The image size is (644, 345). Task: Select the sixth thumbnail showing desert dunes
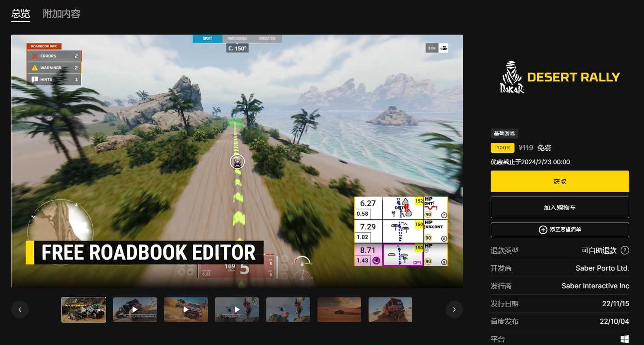[339, 310]
